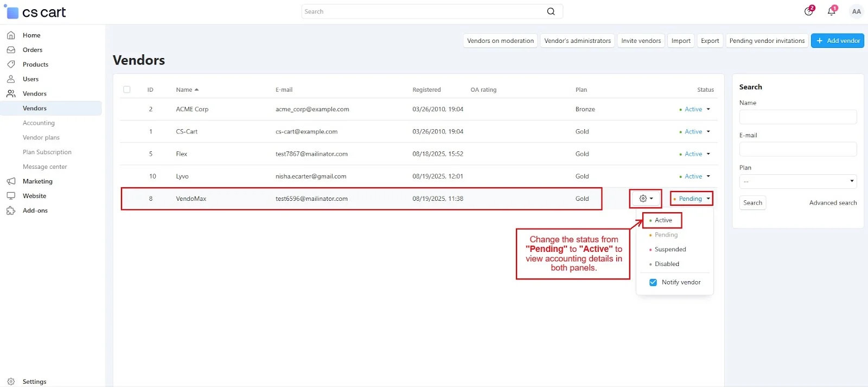
Task: Open the VendoMax Pending status dropdown
Action: click(x=691, y=199)
